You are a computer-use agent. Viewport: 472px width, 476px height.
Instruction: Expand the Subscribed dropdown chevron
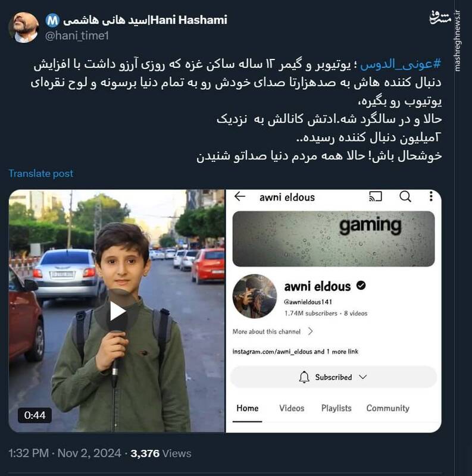click(x=363, y=377)
